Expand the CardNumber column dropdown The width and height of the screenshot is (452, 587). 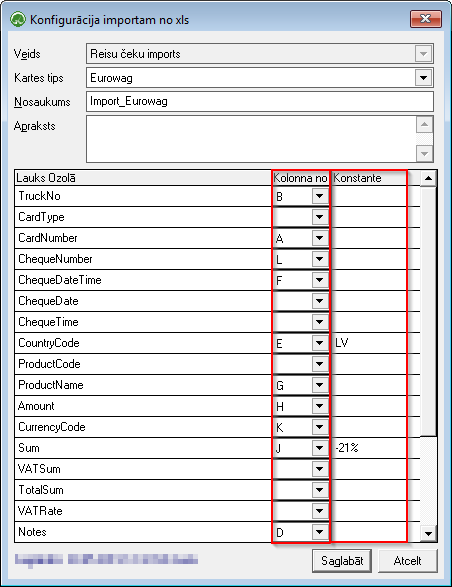(319, 238)
